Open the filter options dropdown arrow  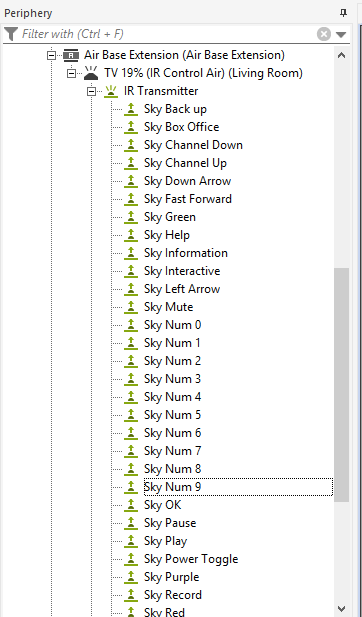(341, 35)
